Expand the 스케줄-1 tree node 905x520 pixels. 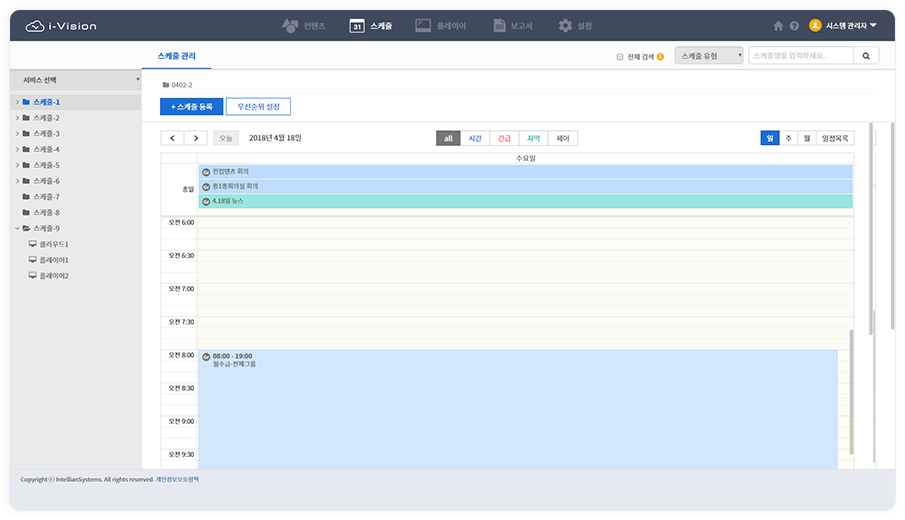point(17,102)
